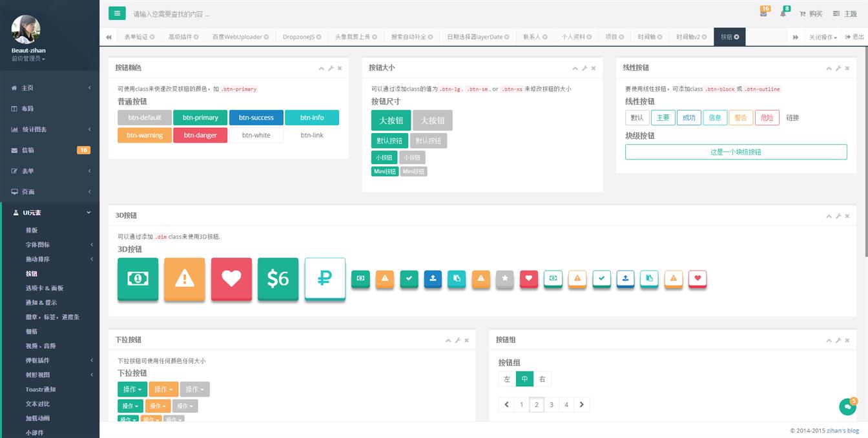
Task: Click the large green money bill button
Action: 138,278
